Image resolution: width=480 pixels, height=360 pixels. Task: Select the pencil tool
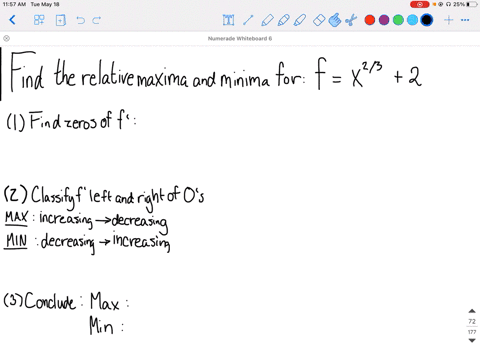[283, 20]
